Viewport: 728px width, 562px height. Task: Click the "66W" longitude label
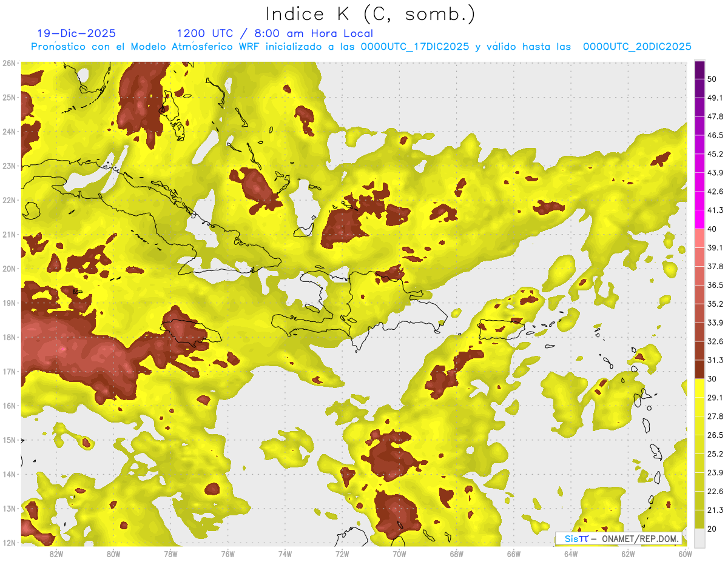pyautogui.click(x=514, y=554)
